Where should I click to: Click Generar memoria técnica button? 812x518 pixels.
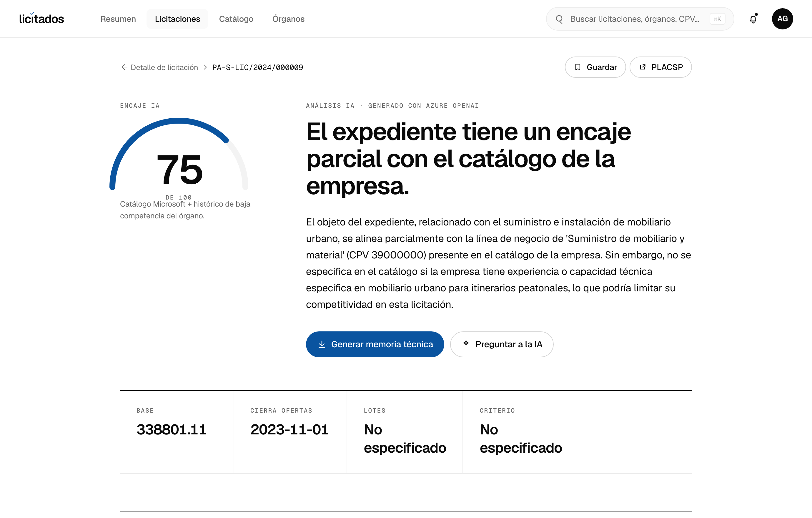[375, 344]
